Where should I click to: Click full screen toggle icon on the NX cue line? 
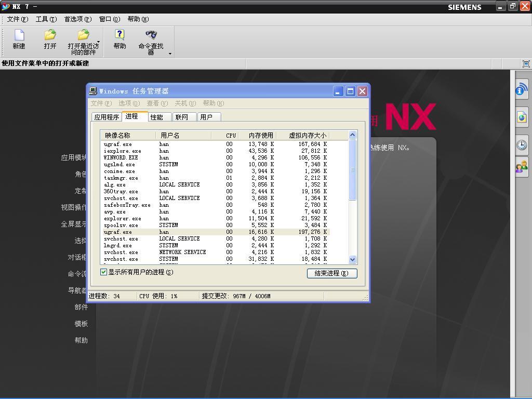coord(526,64)
